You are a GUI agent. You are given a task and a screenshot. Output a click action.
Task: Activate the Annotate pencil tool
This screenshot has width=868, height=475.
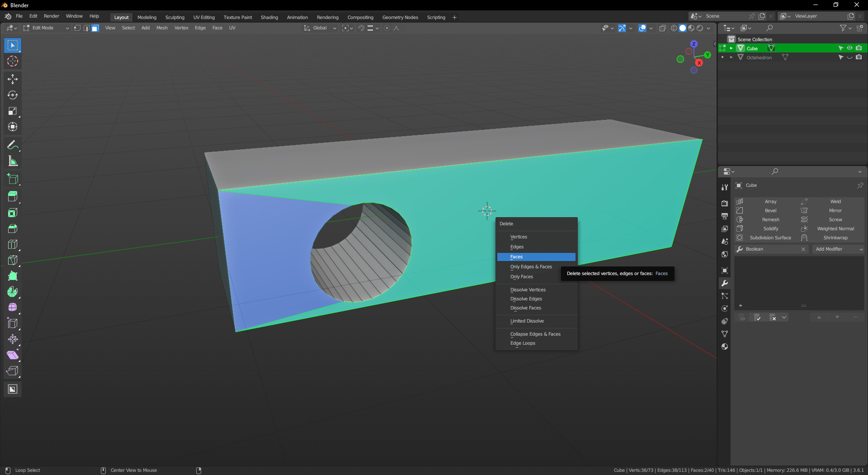13,145
